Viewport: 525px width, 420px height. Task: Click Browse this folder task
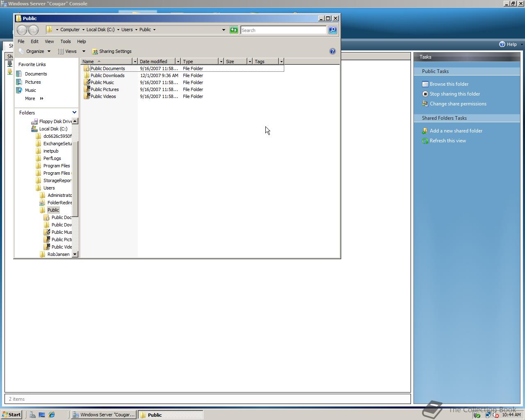coord(449,84)
